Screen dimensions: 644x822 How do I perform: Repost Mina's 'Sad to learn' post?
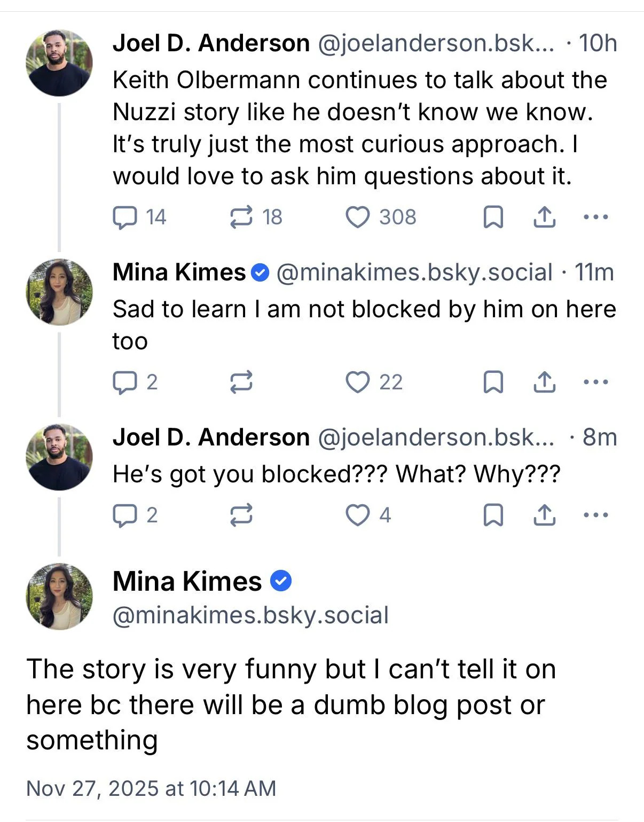[241, 382]
